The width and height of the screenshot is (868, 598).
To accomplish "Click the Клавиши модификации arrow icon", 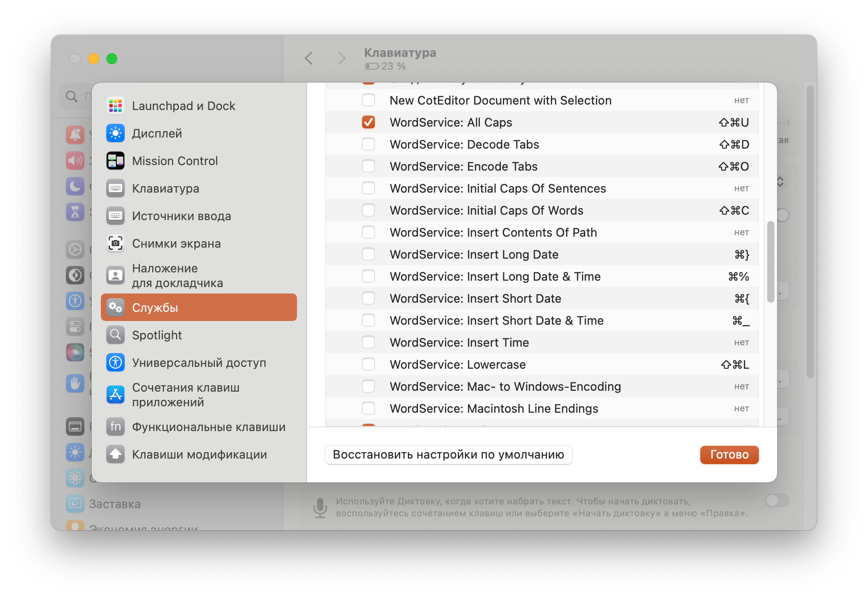I will 115,454.
